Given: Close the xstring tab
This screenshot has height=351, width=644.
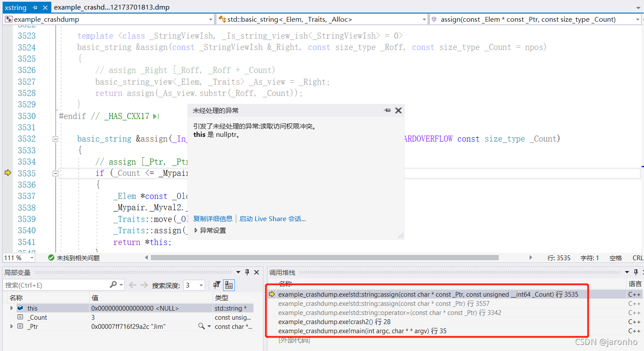Looking at the screenshot, I should (x=45, y=7).
